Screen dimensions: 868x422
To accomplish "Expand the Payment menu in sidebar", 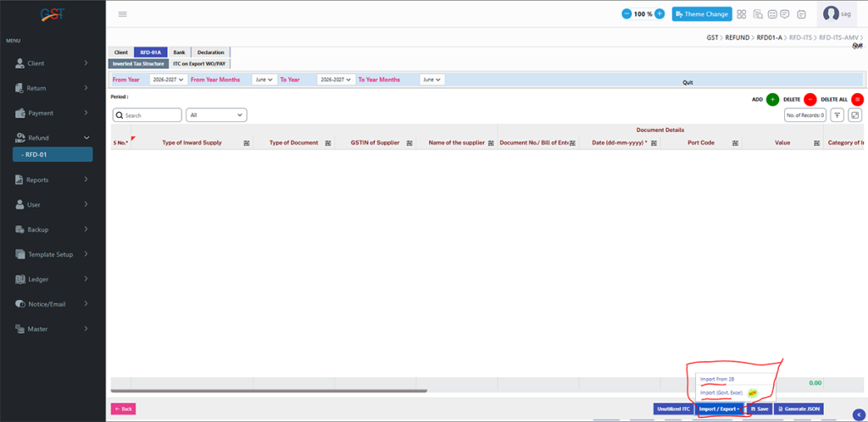I will [52, 113].
